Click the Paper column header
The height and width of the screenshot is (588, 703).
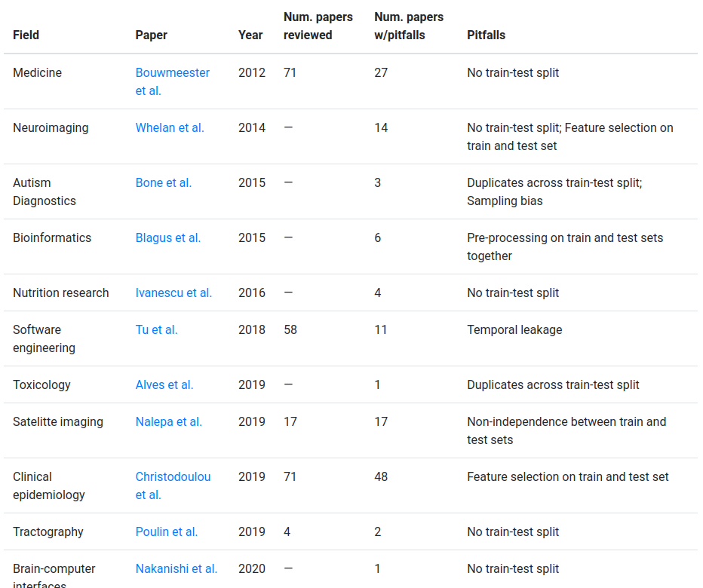tap(152, 35)
